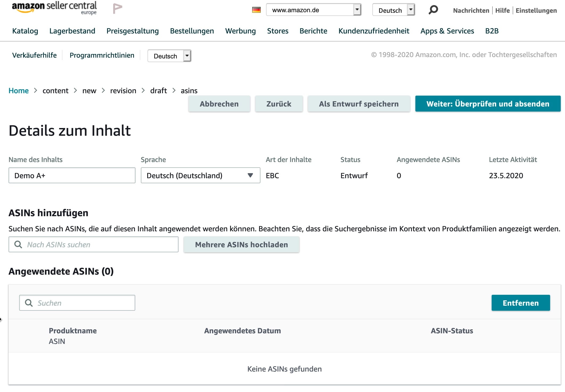Viewport: 565px width, 392px height.
Task: Click the draft breadcrumb item
Action: click(159, 91)
